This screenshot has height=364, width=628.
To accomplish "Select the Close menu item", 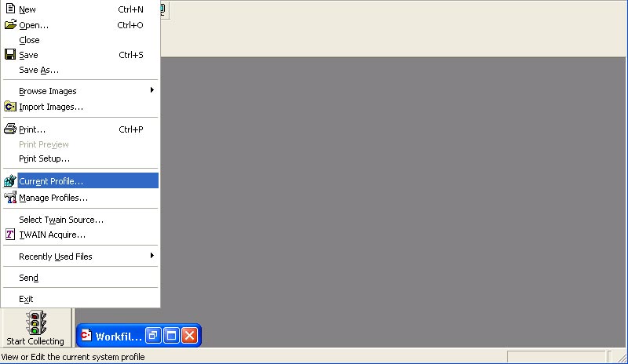I will click(x=80, y=40).
